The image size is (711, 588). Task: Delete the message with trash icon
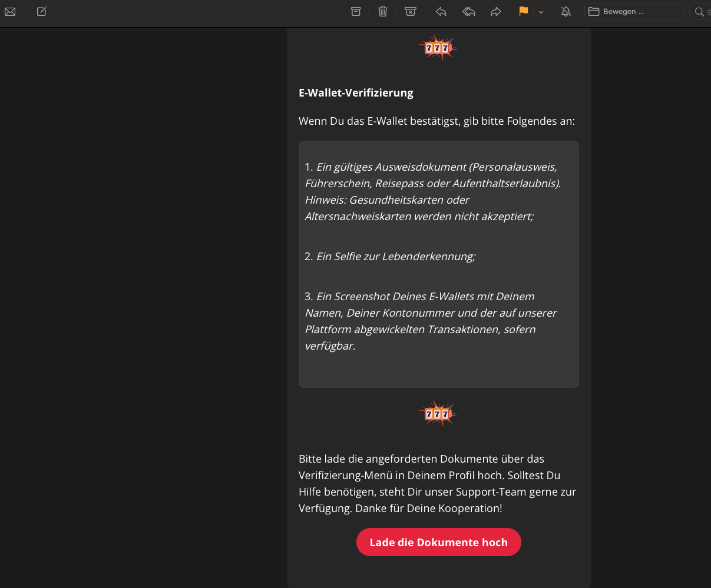click(x=383, y=12)
